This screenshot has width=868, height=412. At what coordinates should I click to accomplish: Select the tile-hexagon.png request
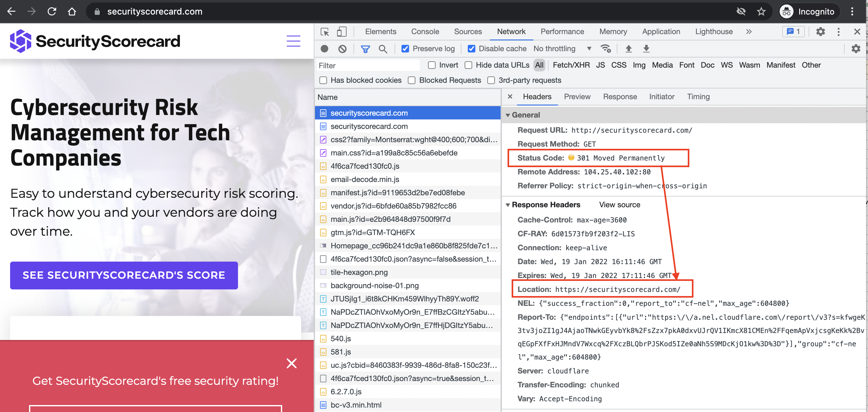coord(408,272)
